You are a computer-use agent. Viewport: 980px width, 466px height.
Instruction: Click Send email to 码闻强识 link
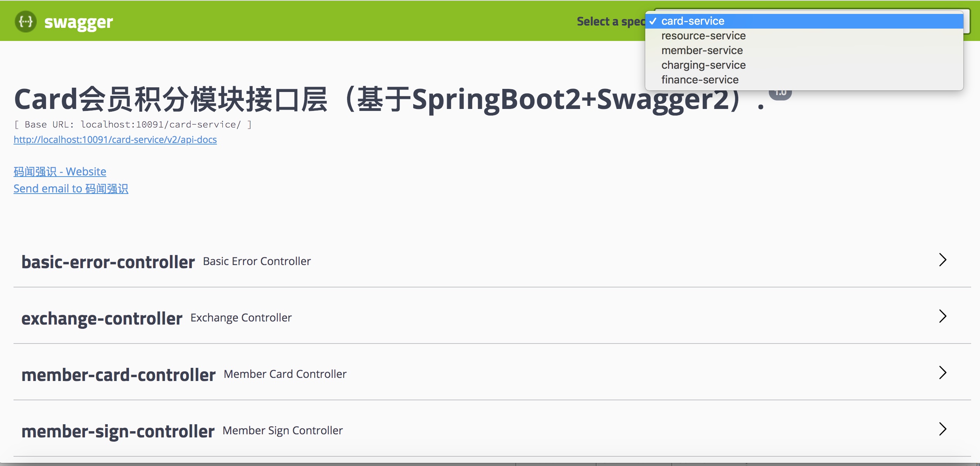71,188
